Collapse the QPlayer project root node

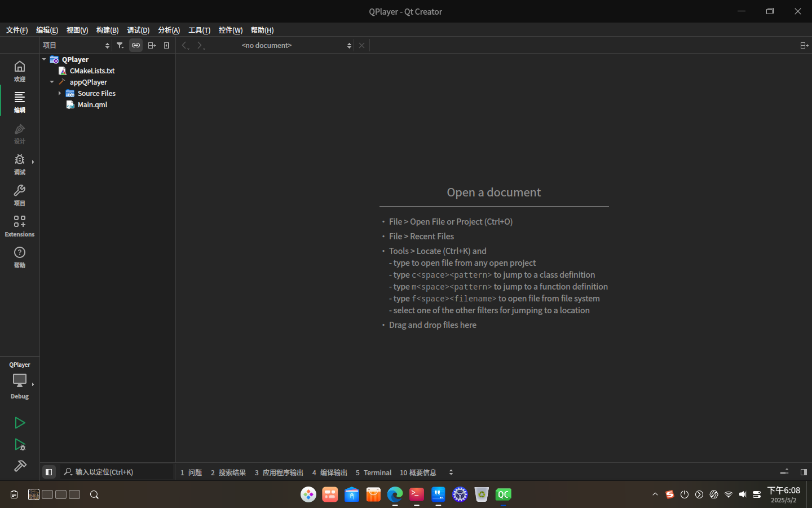44,59
